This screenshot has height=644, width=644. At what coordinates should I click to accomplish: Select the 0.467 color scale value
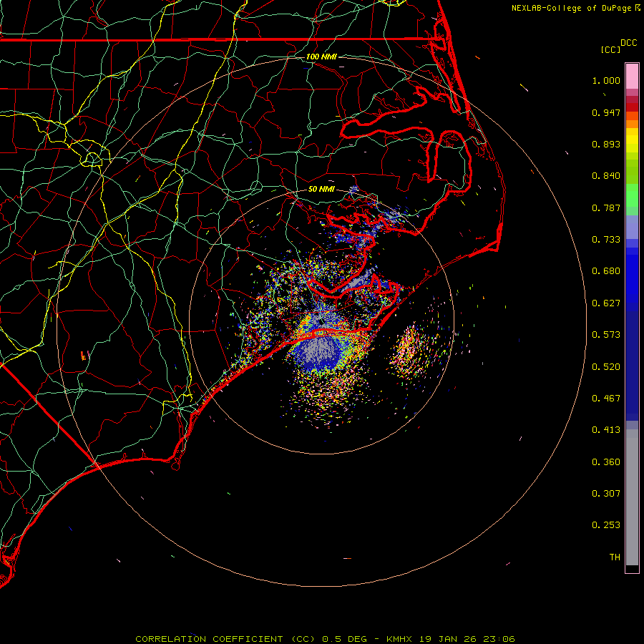pyautogui.click(x=606, y=399)
